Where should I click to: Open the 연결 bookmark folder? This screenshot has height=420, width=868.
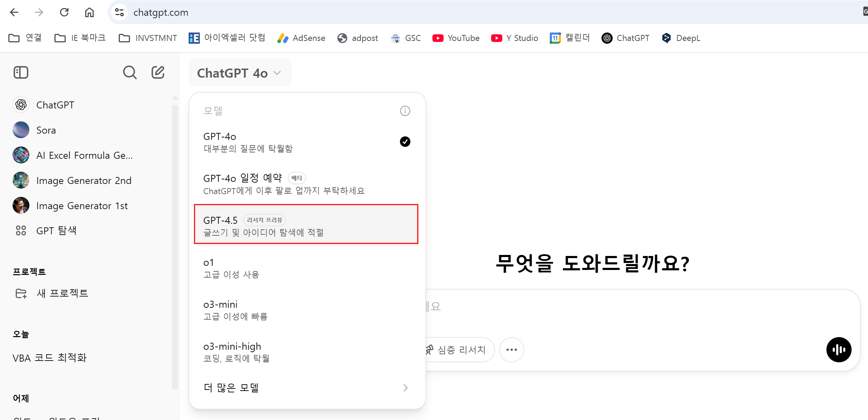25,38
